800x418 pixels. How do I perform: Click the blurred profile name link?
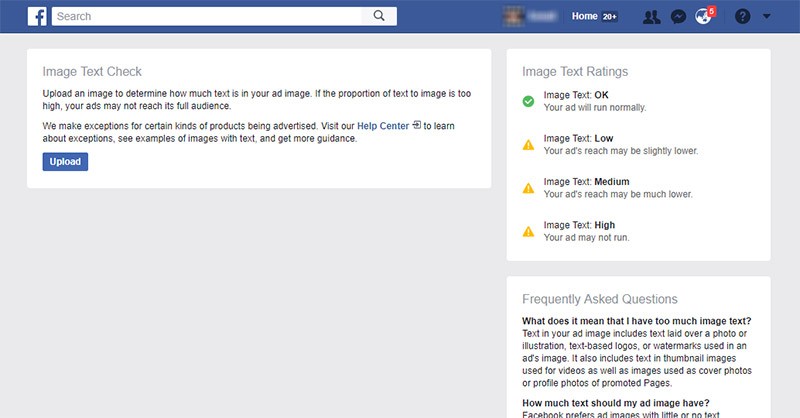click(542, 16)
